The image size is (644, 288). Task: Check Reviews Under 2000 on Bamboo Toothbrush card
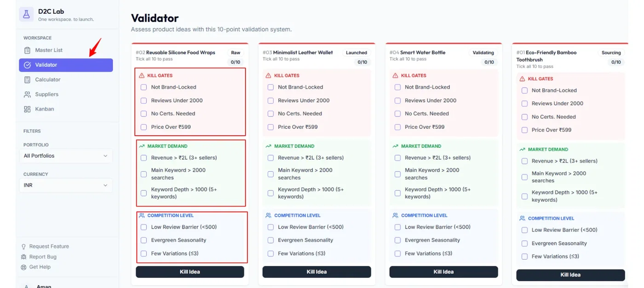[524, 104]
